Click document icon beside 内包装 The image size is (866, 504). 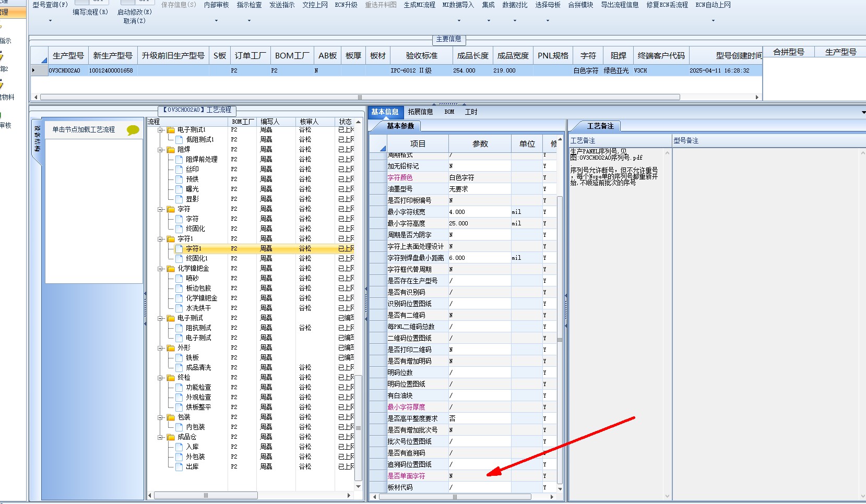click(x=179, y=427)
